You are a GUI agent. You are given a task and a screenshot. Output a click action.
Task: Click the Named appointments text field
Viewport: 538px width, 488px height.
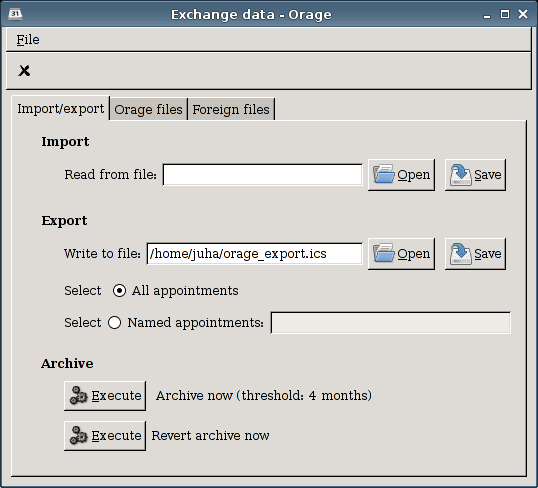[390, 323]
